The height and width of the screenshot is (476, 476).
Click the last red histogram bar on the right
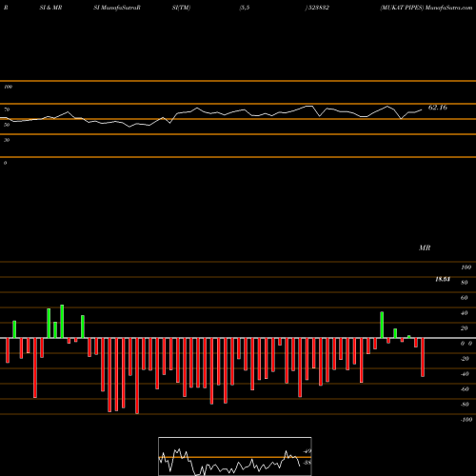423,357
